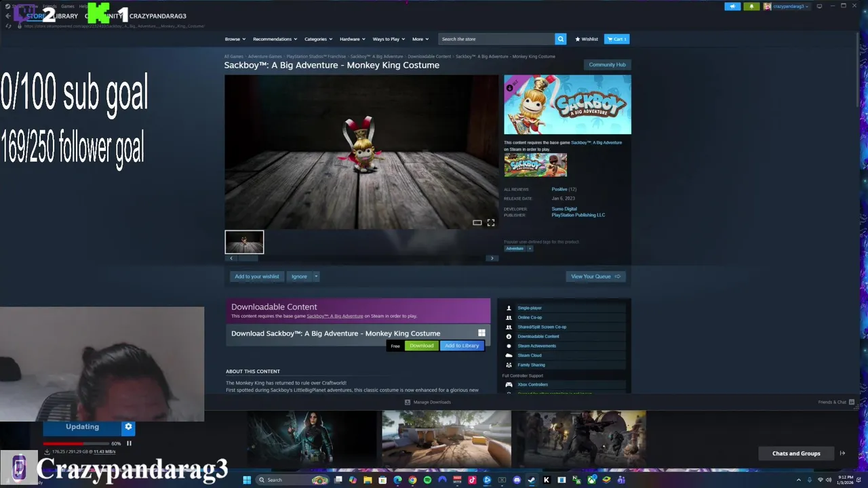
Task: Click the Adventure tag
Action: pyautogui.click(x=515, y=249)
